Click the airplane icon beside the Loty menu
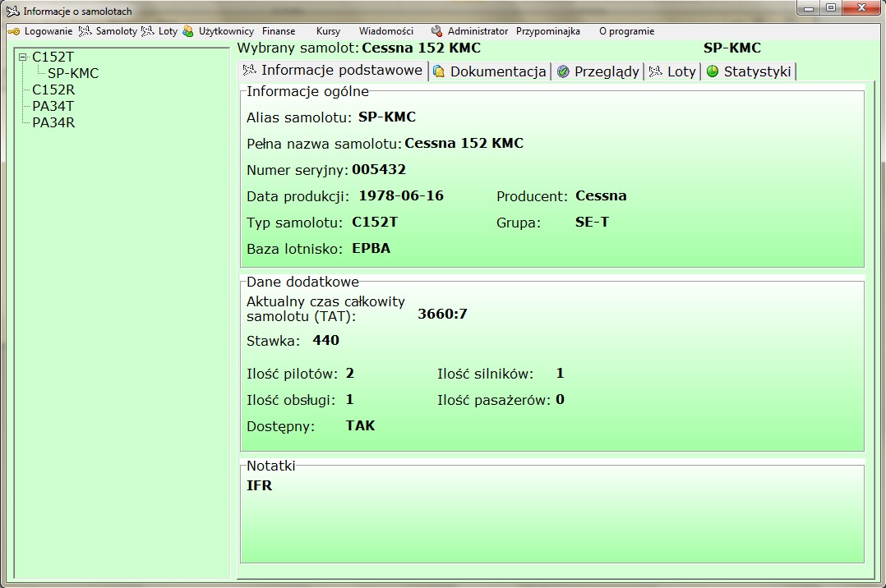 [x=147, y=31]
